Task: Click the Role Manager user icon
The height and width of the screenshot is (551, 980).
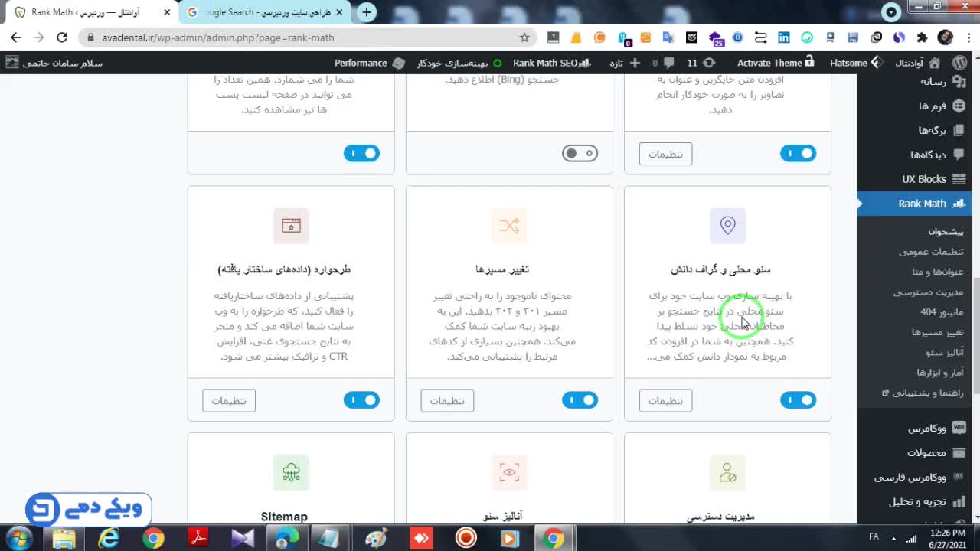Action: [x=727, y=472]
